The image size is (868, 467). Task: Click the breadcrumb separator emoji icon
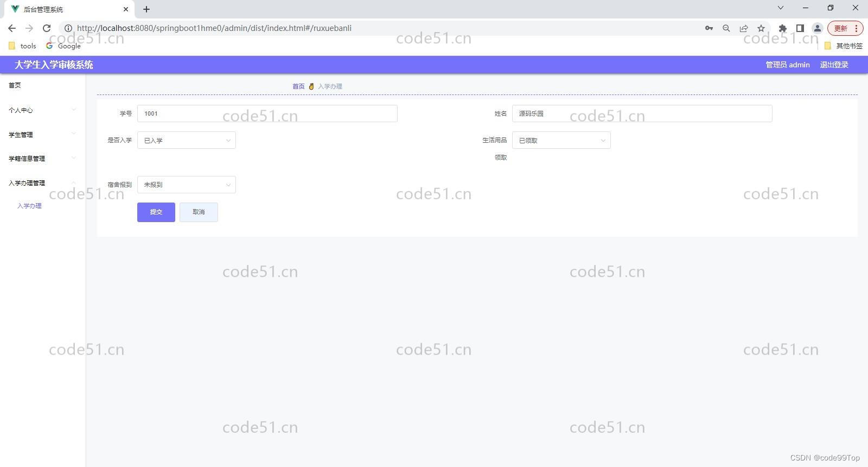click(311, 86)
